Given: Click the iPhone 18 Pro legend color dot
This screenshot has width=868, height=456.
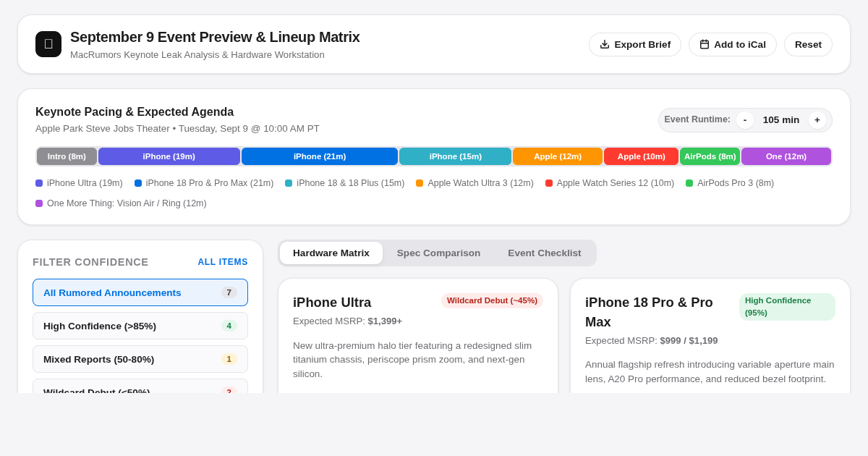Looking at the screenshot, I should pyautogui.click(x=138, y=183).
